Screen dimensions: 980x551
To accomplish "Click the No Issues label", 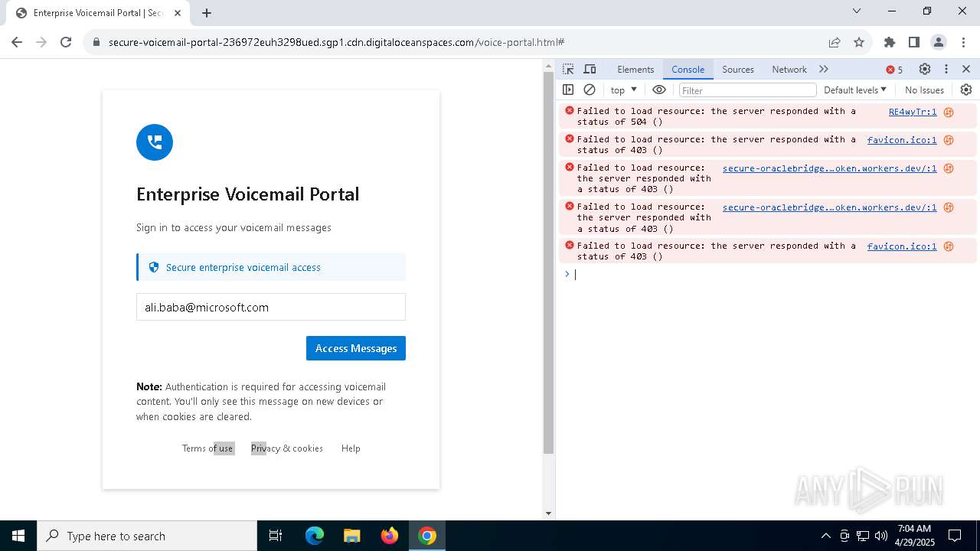I will point(924,90).
